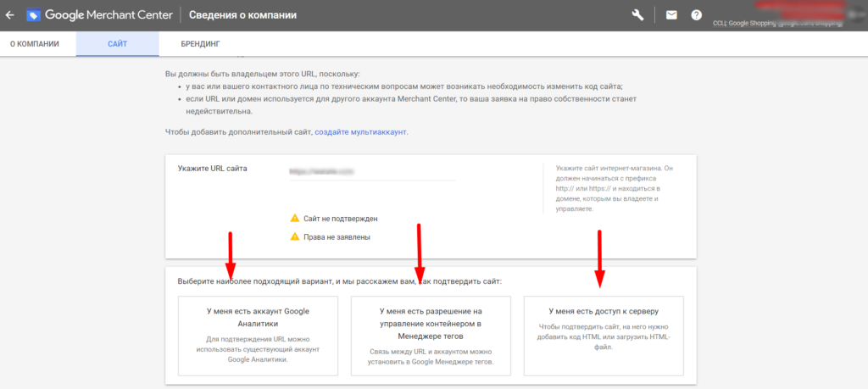Click warning icon beside 'Права не заявлены'

tap(295, 236)
